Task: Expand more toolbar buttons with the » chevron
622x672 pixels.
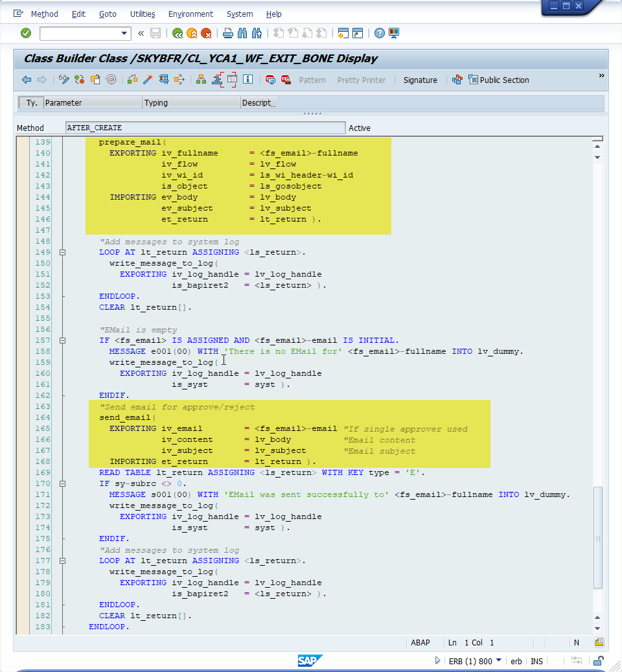Action: [x=601, y=75]
